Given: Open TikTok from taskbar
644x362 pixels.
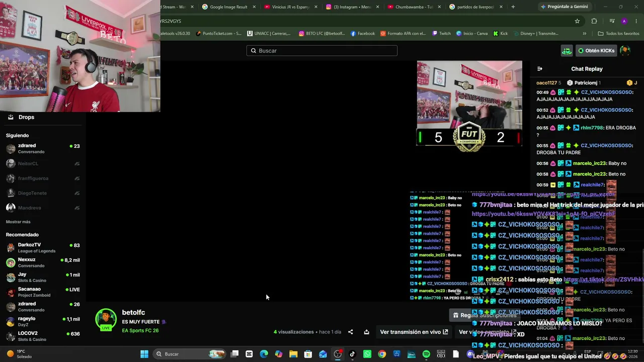Looking at the screenshot, I should click(x=352, y=354).
